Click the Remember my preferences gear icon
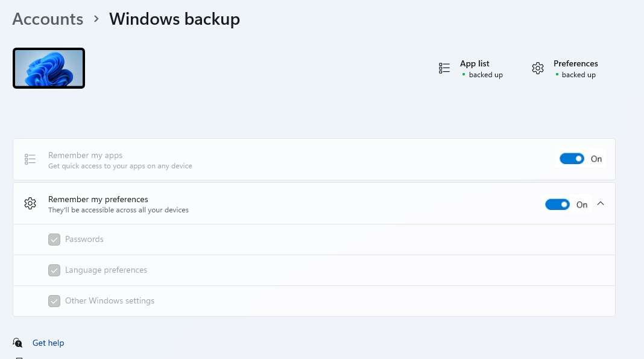 [x=30, y=203]
